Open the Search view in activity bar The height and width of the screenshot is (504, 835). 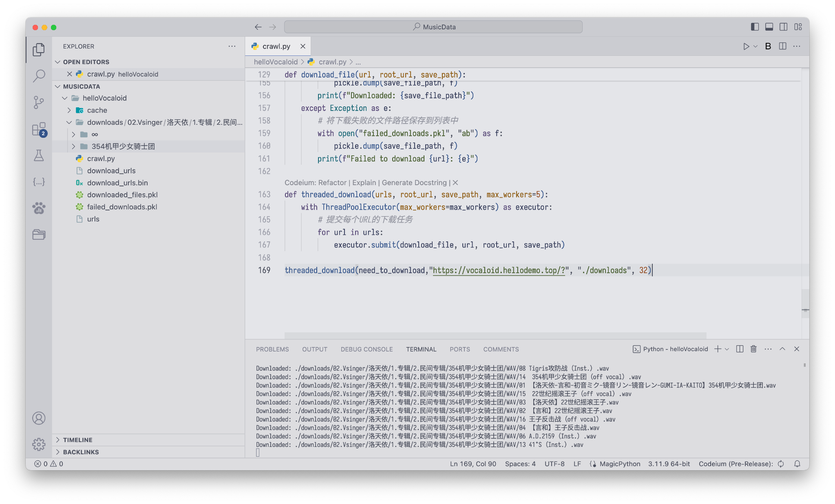coord(39,76)
